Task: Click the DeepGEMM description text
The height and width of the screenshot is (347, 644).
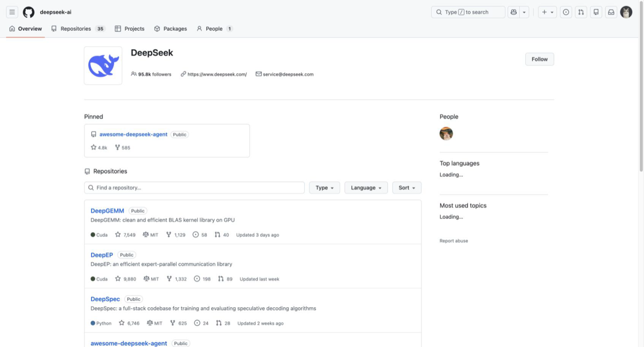Action: (x=163, y=220)
